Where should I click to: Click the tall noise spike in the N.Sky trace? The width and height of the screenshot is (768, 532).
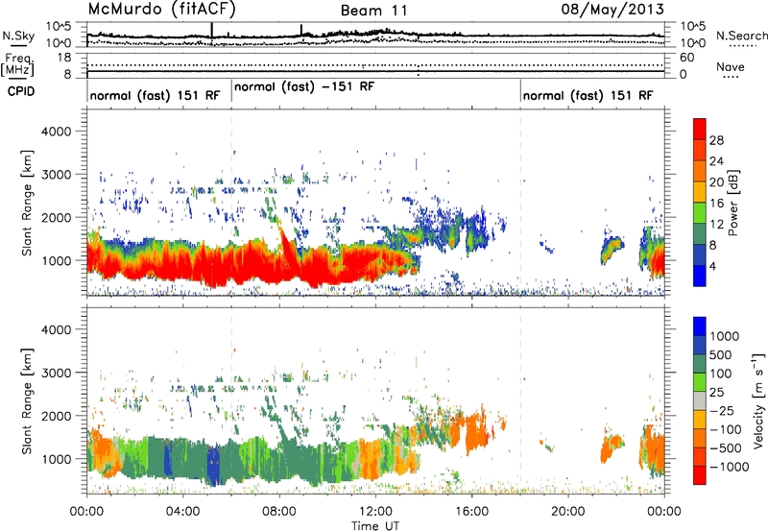tap(211, 30)
